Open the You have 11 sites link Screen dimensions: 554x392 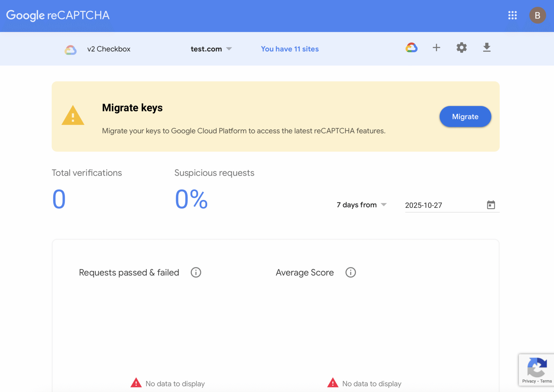[289, 49]
